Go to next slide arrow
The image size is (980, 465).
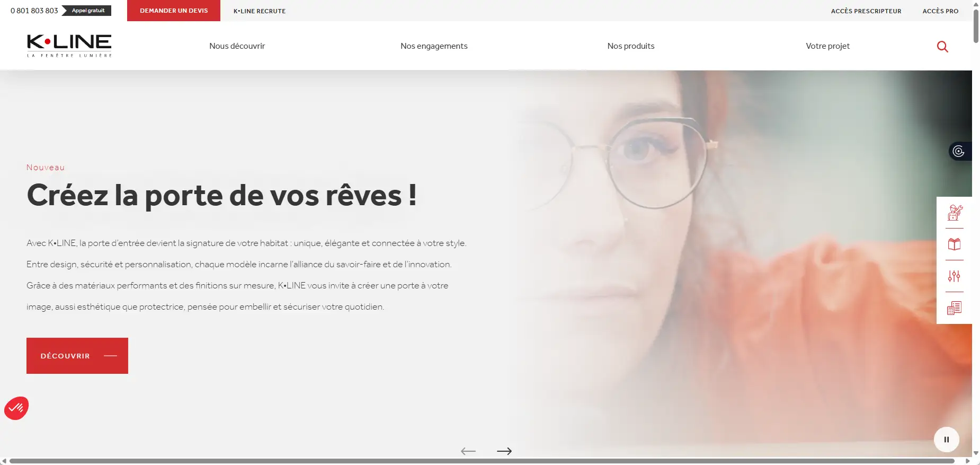tap(504, 451)
